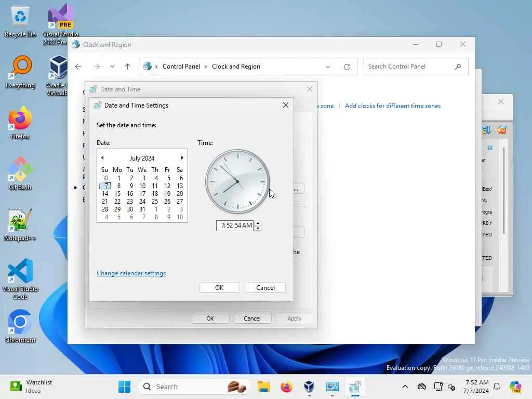
Task: Click the taskbar Search box
Action: tap(193, 387)
